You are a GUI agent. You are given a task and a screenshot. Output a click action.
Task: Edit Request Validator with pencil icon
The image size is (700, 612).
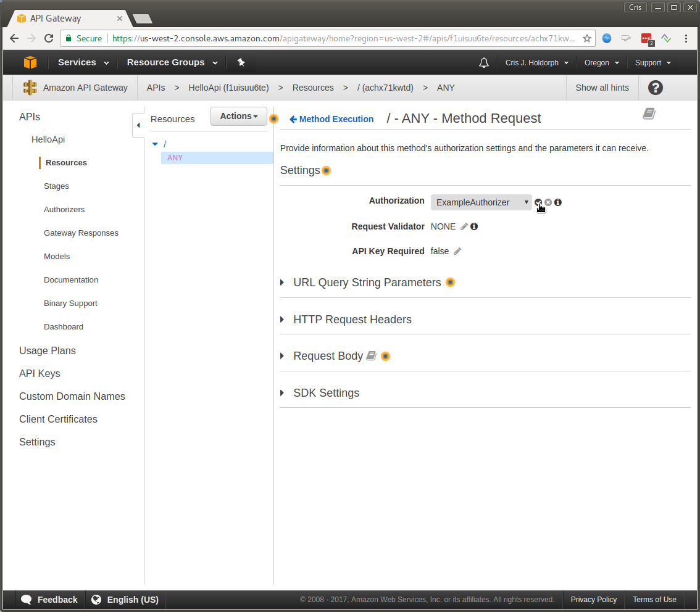(x=464, y=226)
